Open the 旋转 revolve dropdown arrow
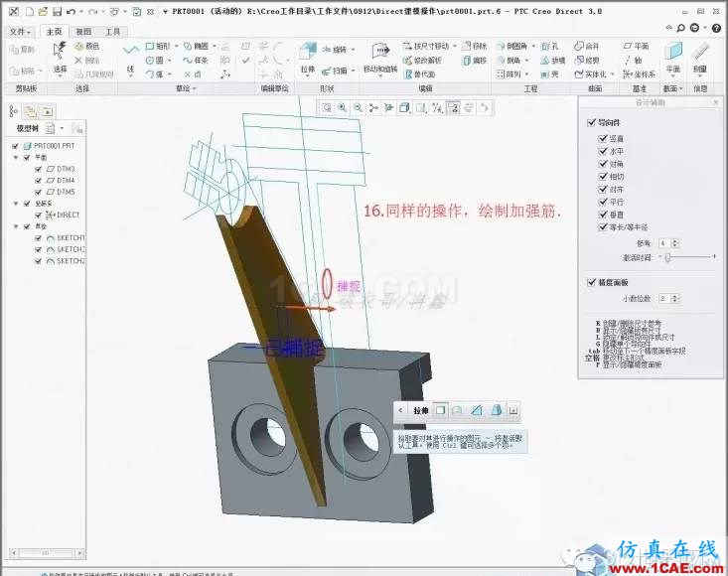Screen dimensions: 728x576 click(353, 50)
